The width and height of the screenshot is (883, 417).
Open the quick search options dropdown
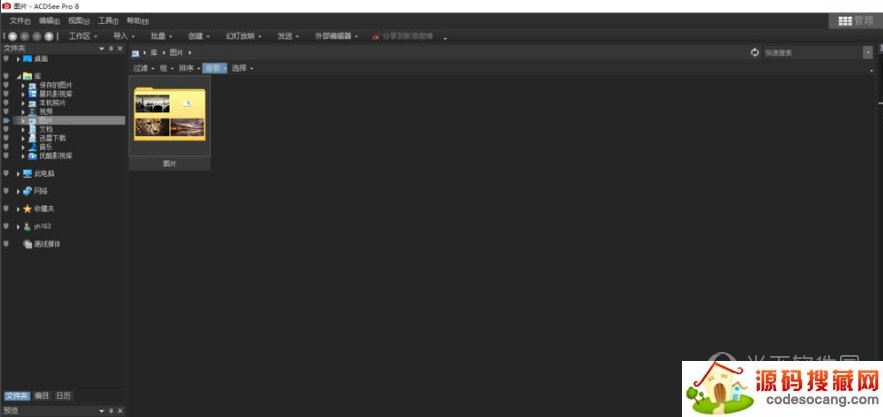867,52
